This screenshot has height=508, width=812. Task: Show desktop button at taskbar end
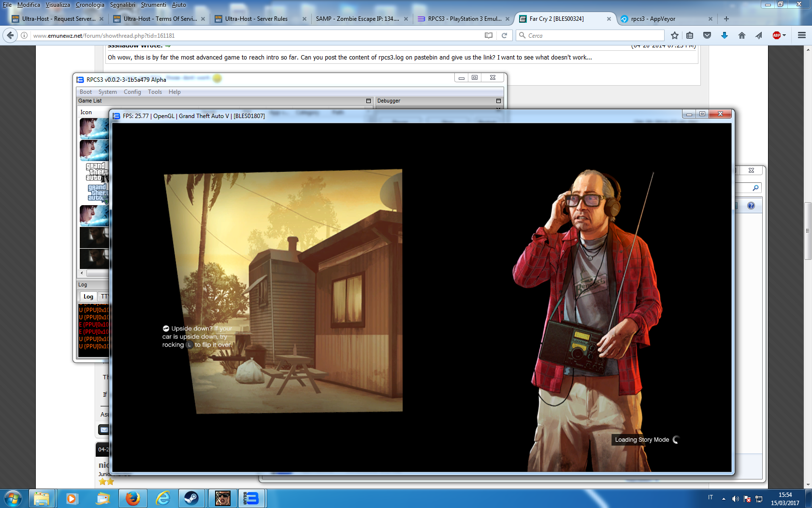click(x=808, y=498)
